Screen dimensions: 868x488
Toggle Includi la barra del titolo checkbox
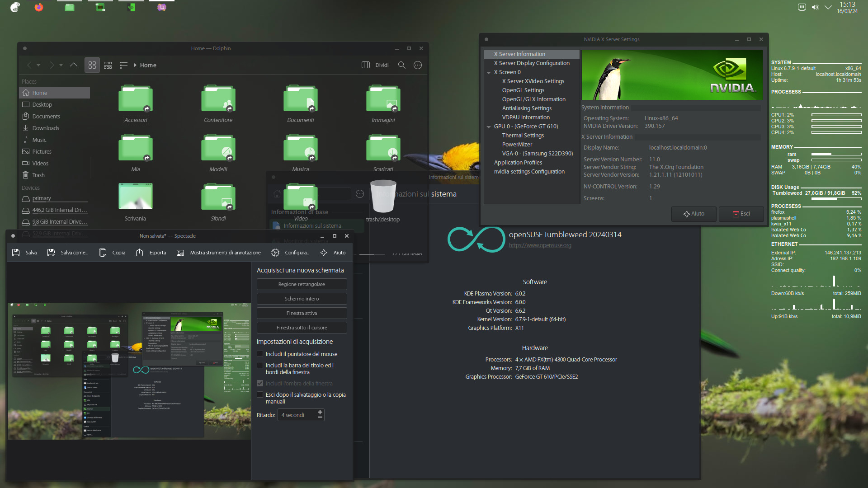tap(260, 365)
